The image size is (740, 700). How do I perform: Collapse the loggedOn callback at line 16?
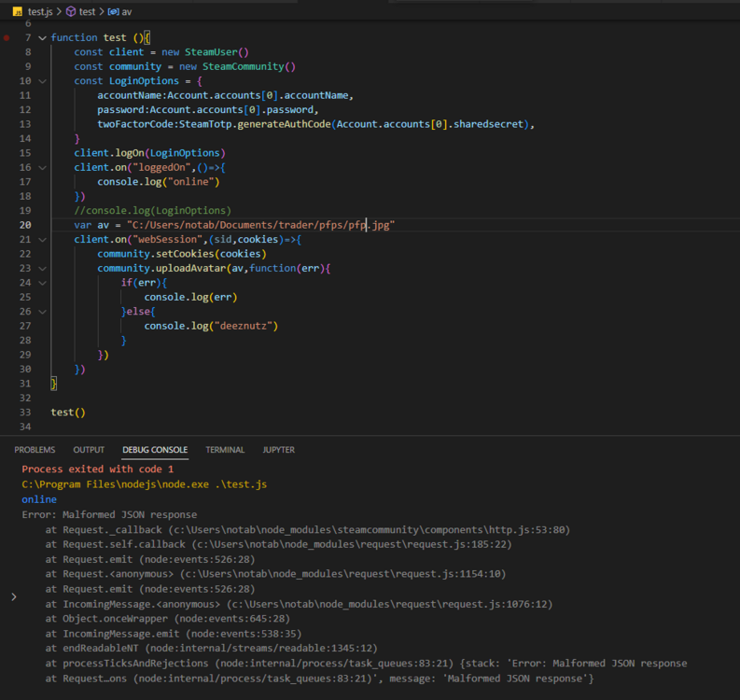pos(42,168)
